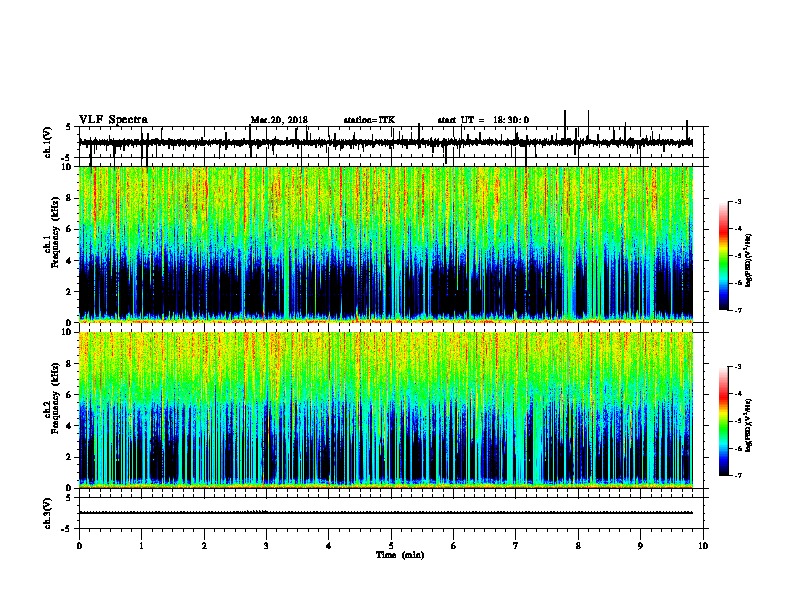Click the "1" minute time axis label

pyautogui.click(x=142, y=546)
